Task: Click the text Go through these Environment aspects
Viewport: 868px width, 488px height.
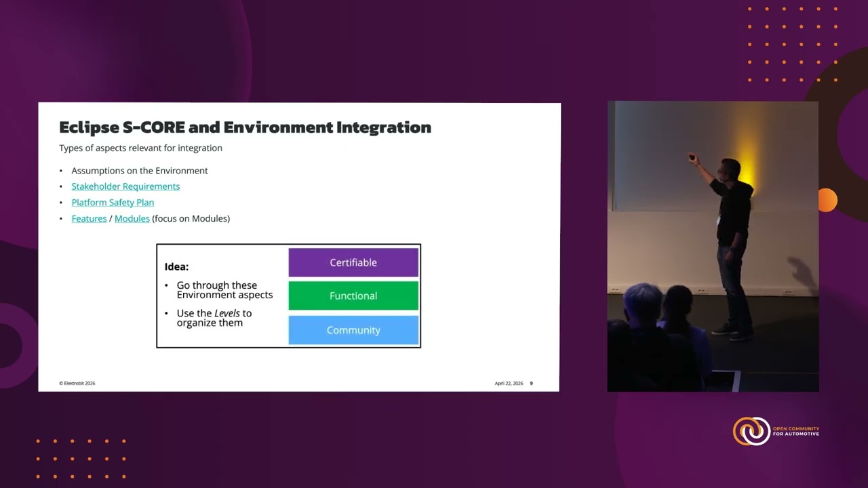Action: [224, 290]
